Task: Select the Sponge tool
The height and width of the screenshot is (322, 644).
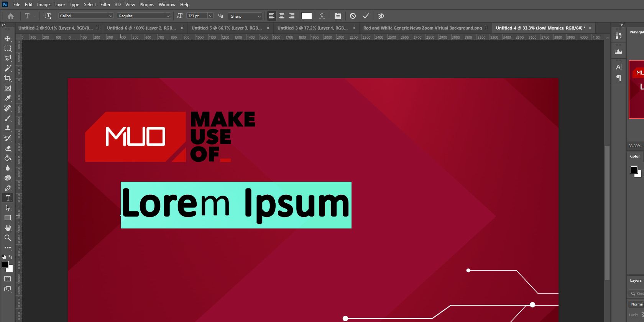Action: click(x=8, y=178)
